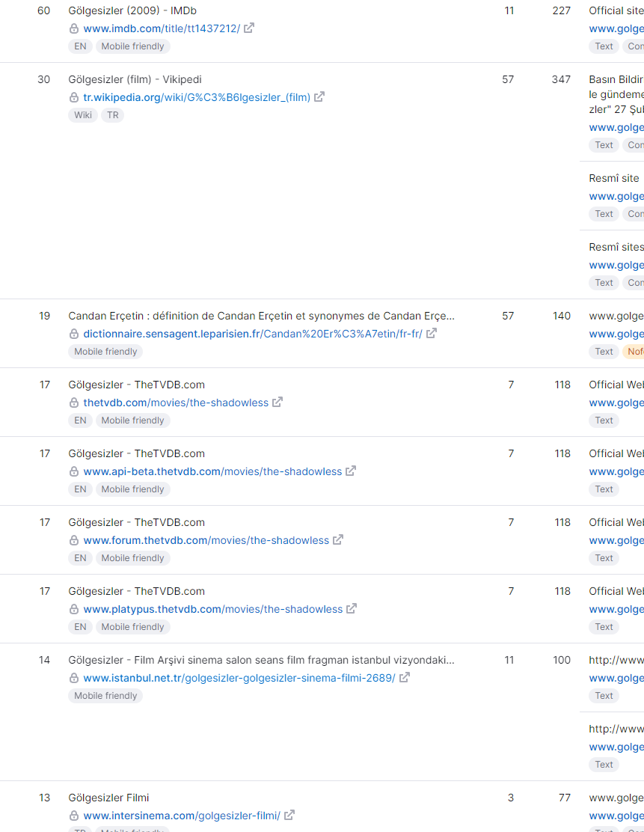Click lock icon beside istanbul.net.tr URL
The width and height of the screenshot is (644, 832).
[x=74, y=678]
